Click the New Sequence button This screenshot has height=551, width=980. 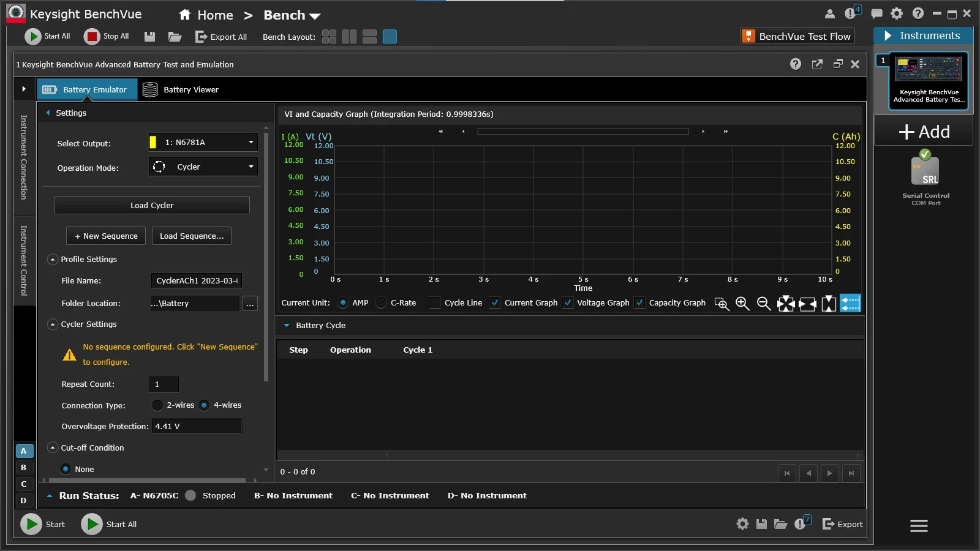(106, 236)
